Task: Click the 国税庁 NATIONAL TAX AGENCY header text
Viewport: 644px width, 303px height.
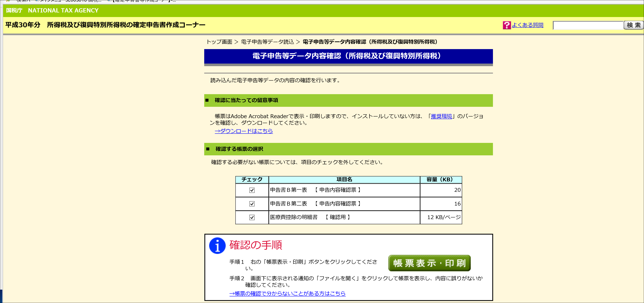Action: pyautogui.click(x=52, y=10)
